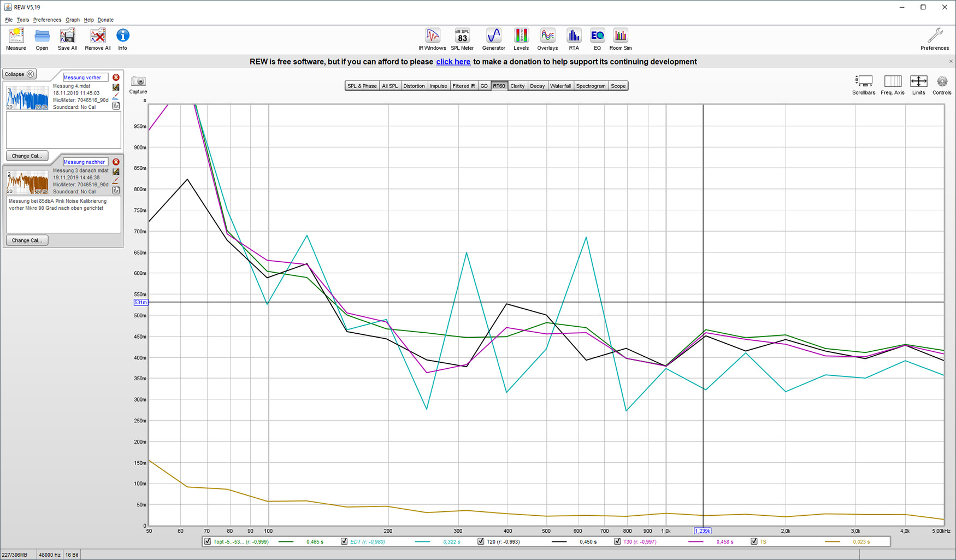Switch to GD tab
Image resolution: width=956 pixels, height=560 pixels.
tap(484, 86)
